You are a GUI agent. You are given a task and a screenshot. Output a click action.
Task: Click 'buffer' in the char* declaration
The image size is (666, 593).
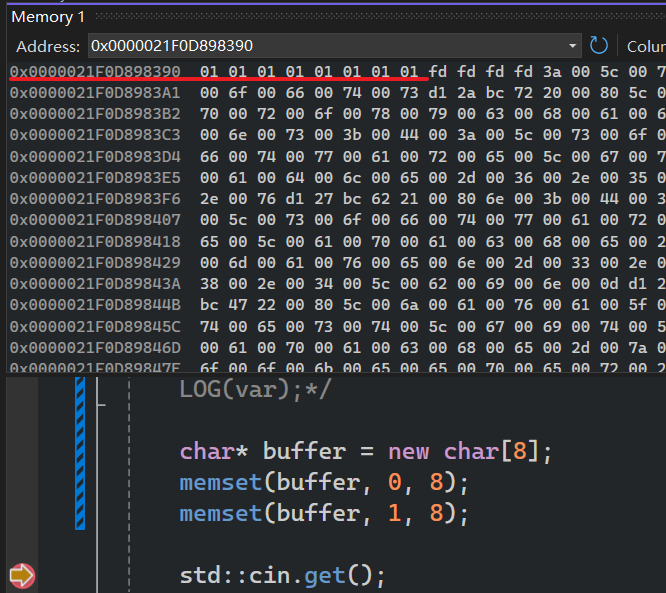(x=304, y=451)
